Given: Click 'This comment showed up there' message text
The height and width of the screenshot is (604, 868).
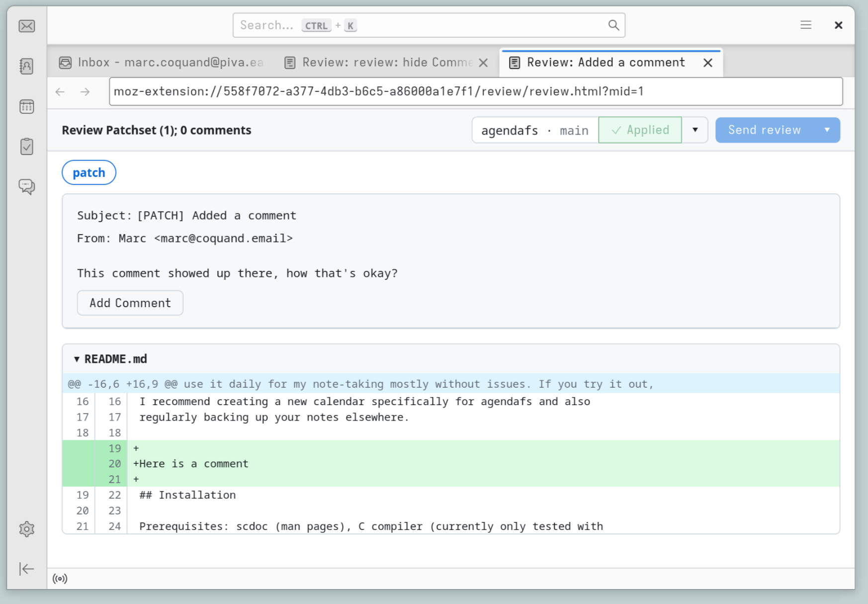Looking at the screenshot, I should 238,273.
